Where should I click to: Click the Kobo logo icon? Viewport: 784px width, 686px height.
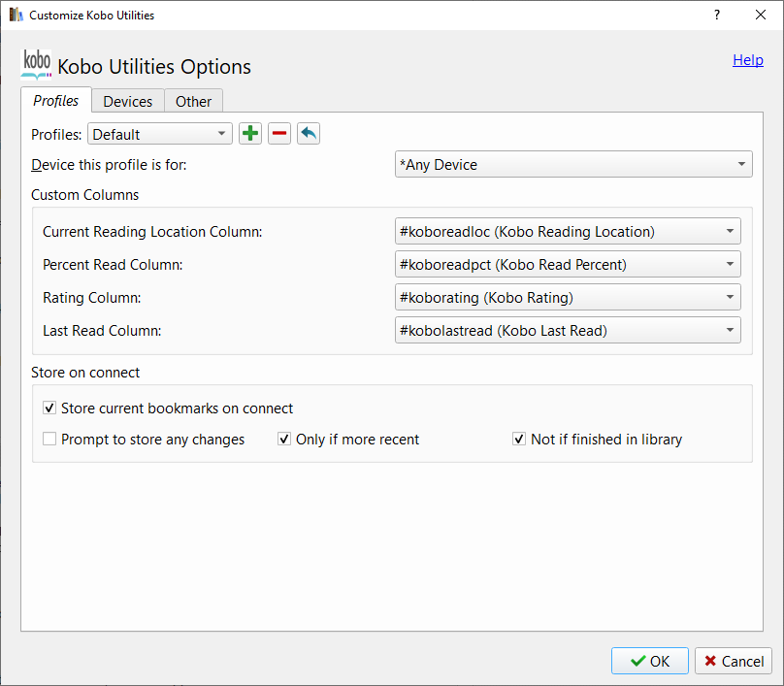pyautogui.click(x=37, y=64)
